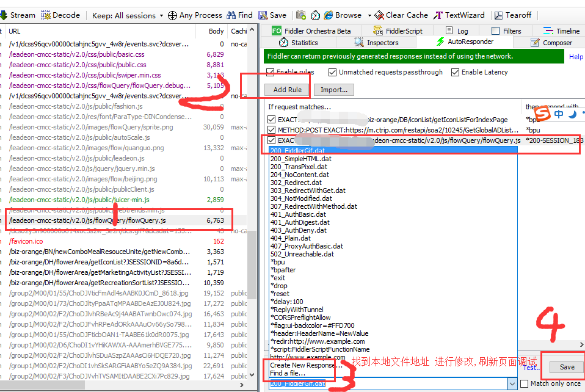
Task: Click the Tearoff toolbar button
Action: (x=513, y=15)
